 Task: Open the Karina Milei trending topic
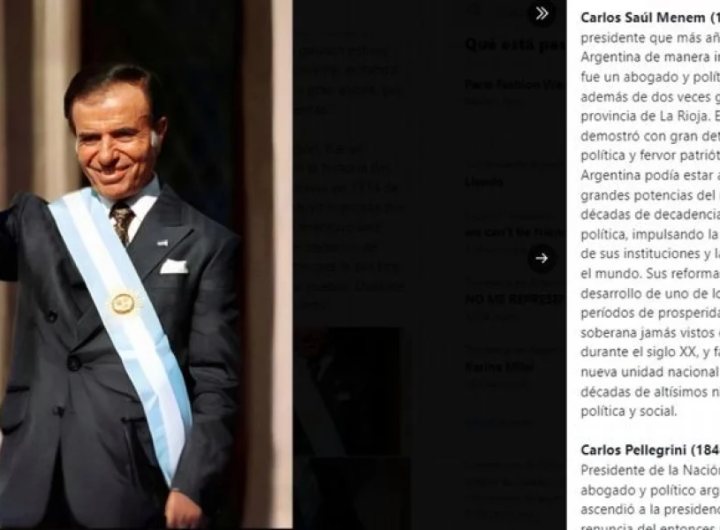click(514, 367)
